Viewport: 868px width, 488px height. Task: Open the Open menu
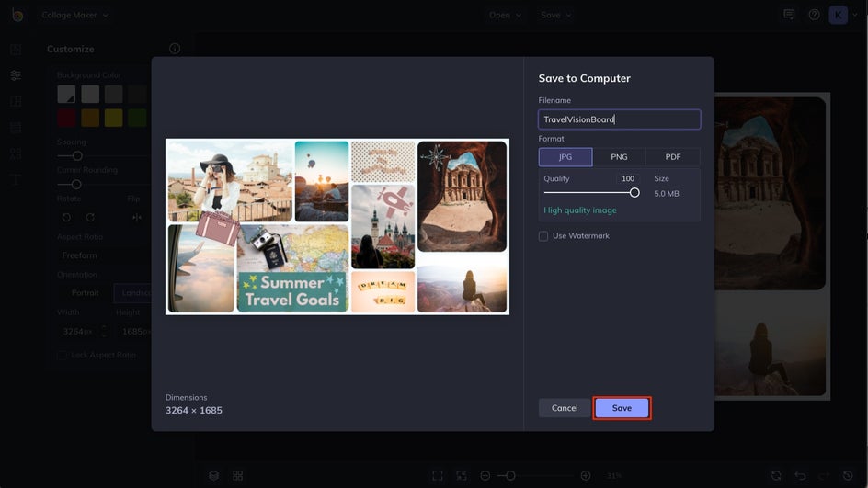coord(505,15)
